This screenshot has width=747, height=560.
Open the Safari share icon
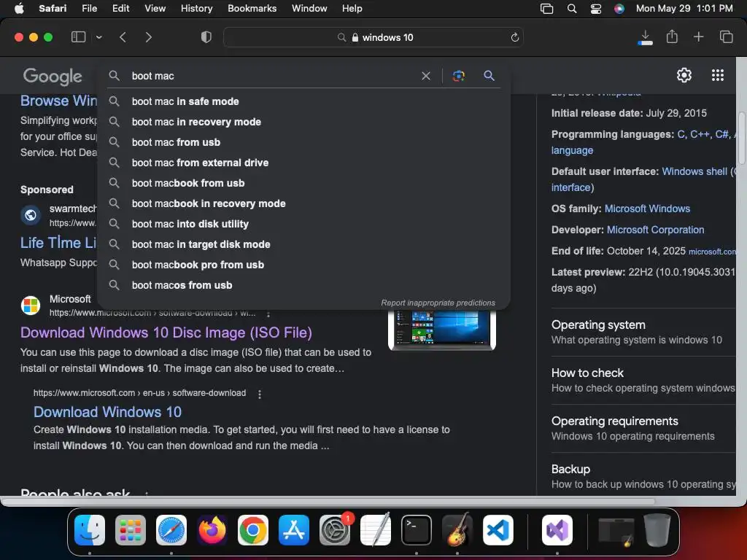[672, 36]
